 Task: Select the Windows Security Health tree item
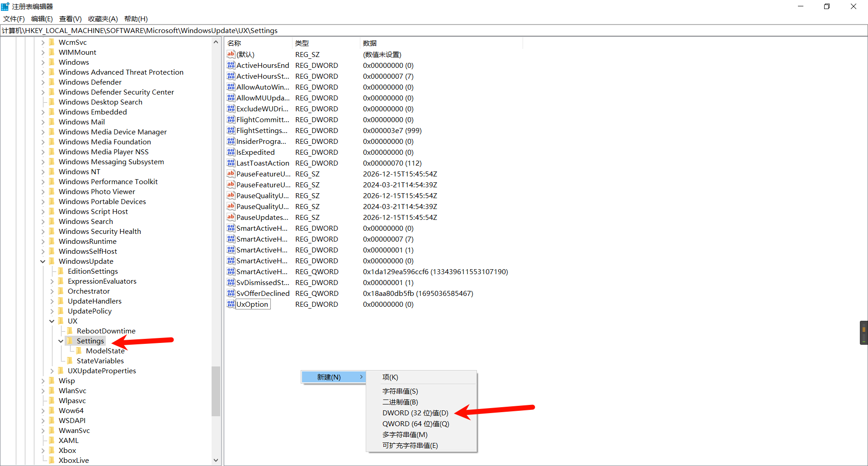pos(100,231)
